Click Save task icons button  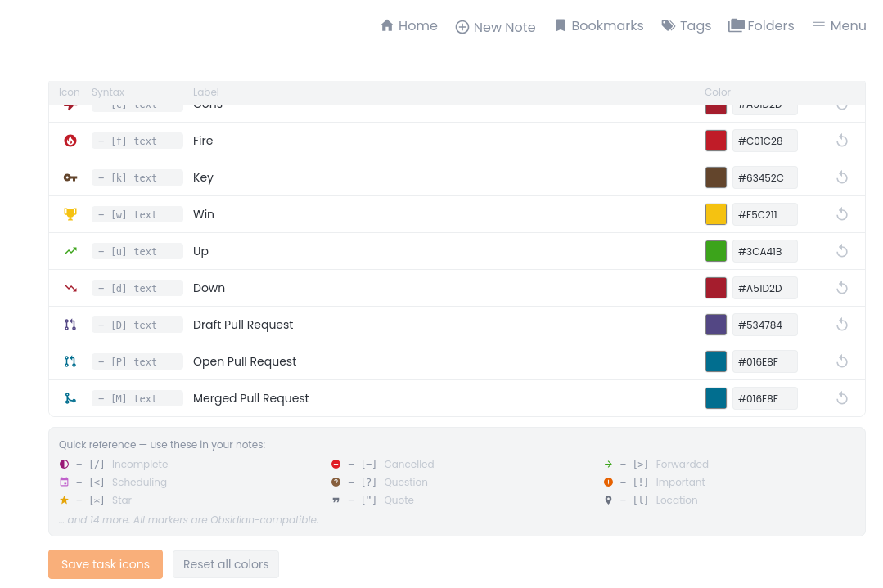click(106, 564)
